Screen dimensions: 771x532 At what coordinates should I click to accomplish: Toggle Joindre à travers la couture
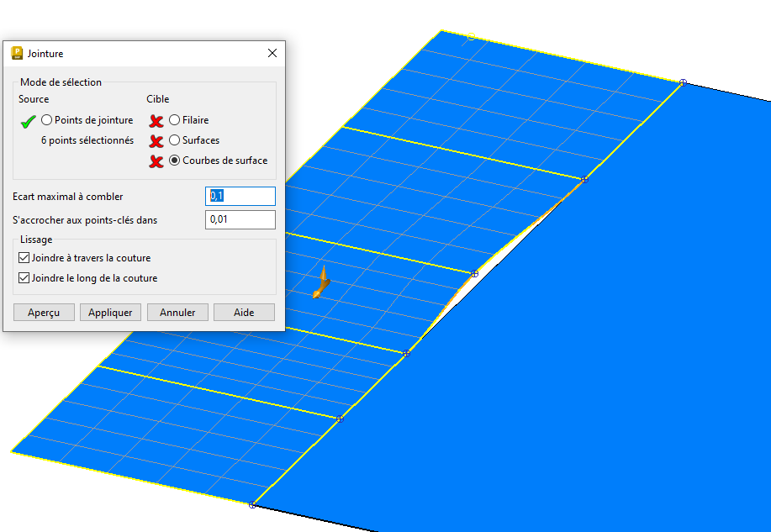24,258
